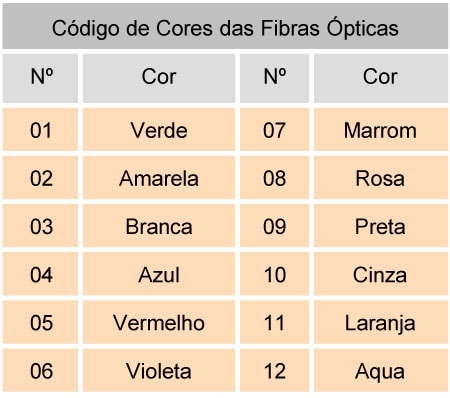
Task: Click number cell 01
Action: tap(40, 130)
